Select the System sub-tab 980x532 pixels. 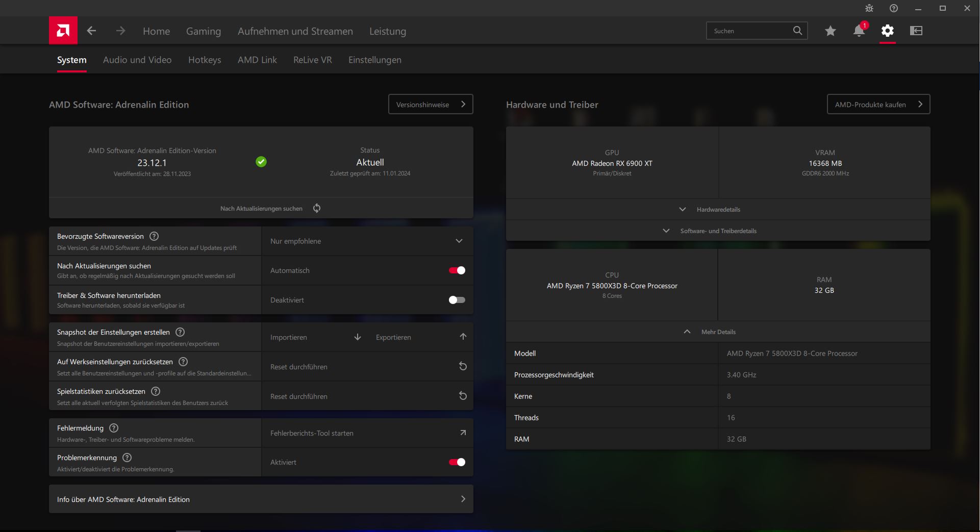tap(72, 60)
